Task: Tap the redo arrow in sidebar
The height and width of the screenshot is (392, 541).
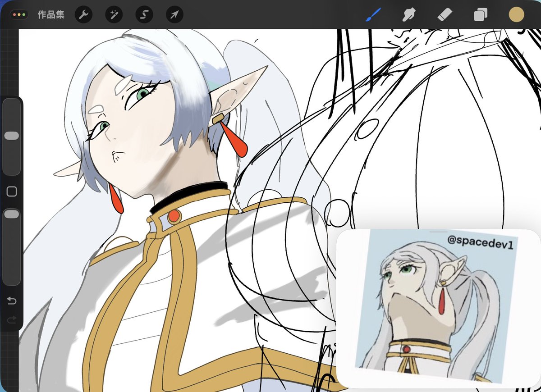Action: click(12, 319)
